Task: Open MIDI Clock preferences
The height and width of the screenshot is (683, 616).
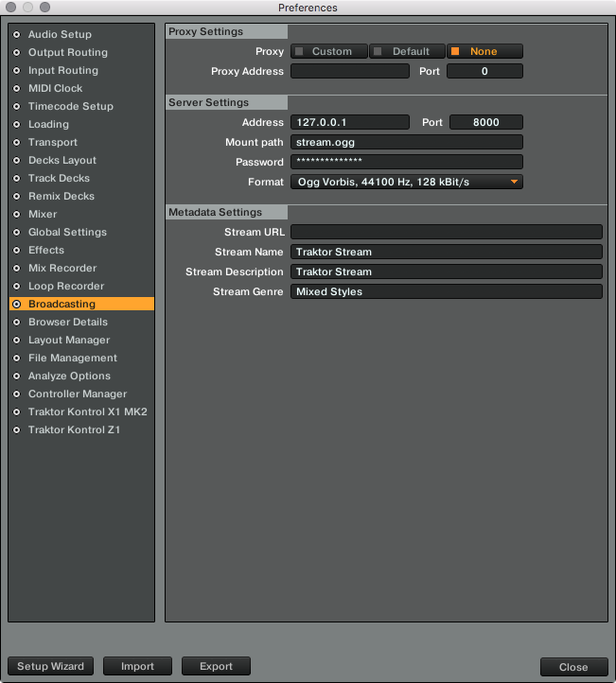Action: coord(81,88)
